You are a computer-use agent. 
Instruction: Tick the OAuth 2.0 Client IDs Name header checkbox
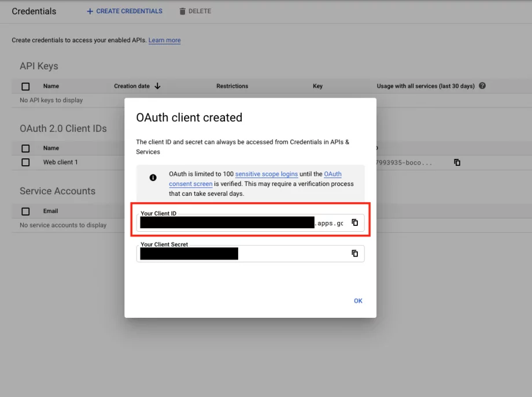[25, 149]
